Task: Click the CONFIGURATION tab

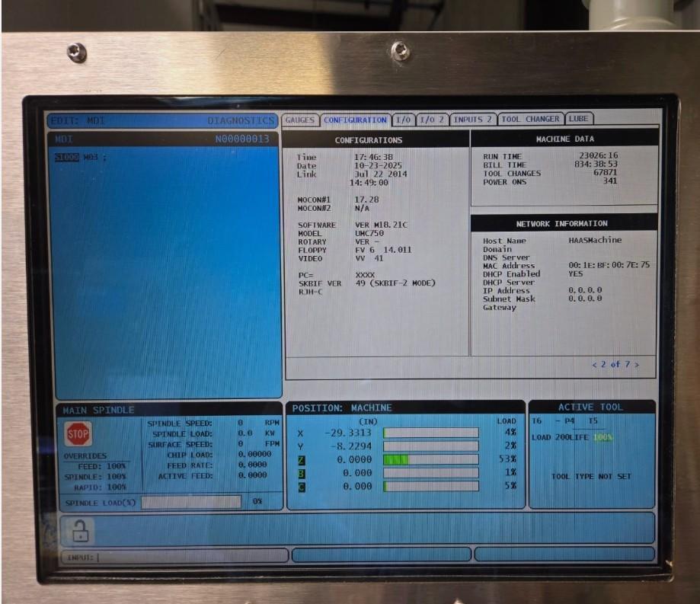Action: click(x=355, y=120)
